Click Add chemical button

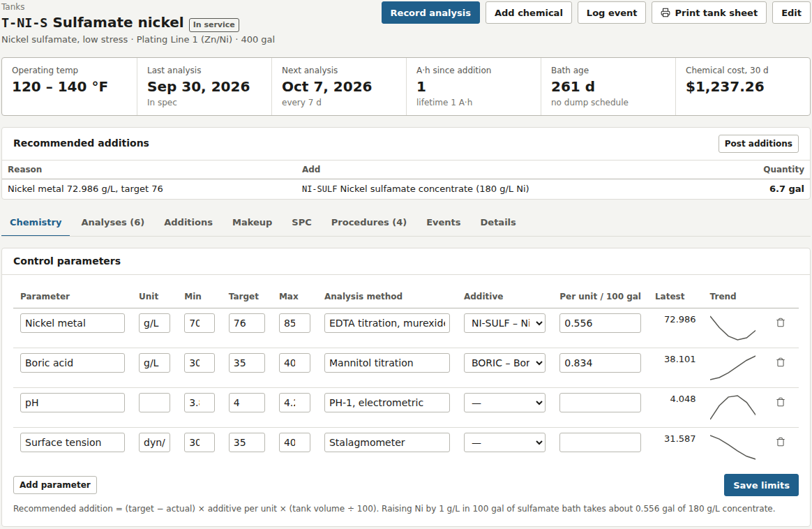(529, 13)
